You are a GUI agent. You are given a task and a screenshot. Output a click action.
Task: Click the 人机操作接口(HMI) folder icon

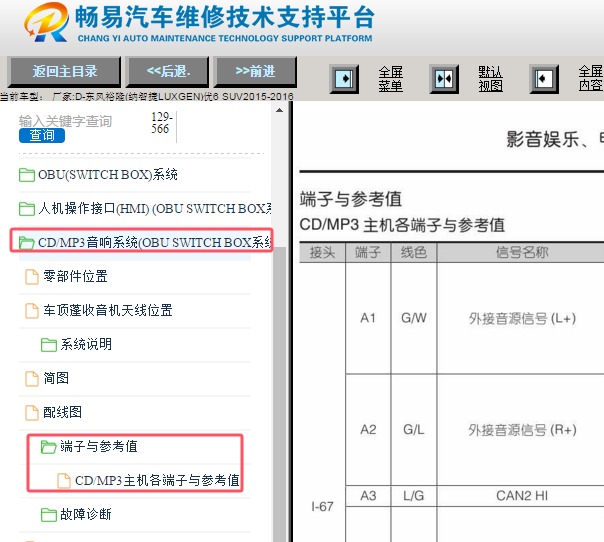pos(27,209)
